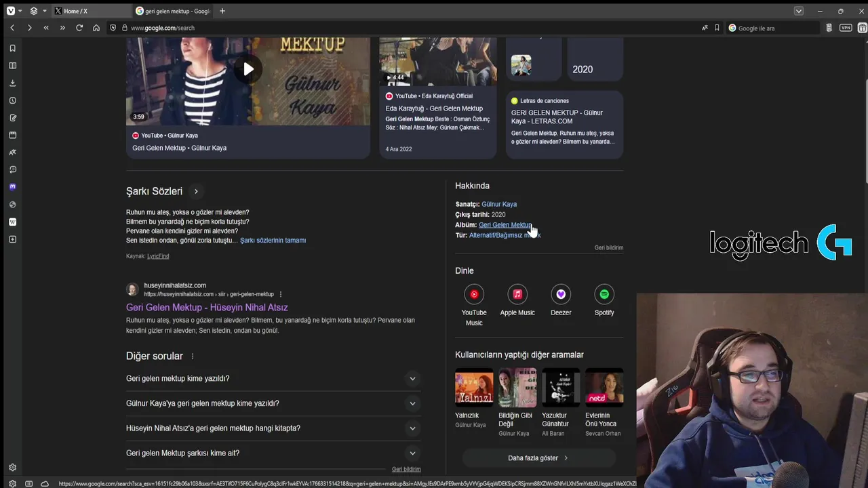868x488 pixels.
Task: Open the Mastodon web panel
Action: pyautogui.click(x=12, y=187)
